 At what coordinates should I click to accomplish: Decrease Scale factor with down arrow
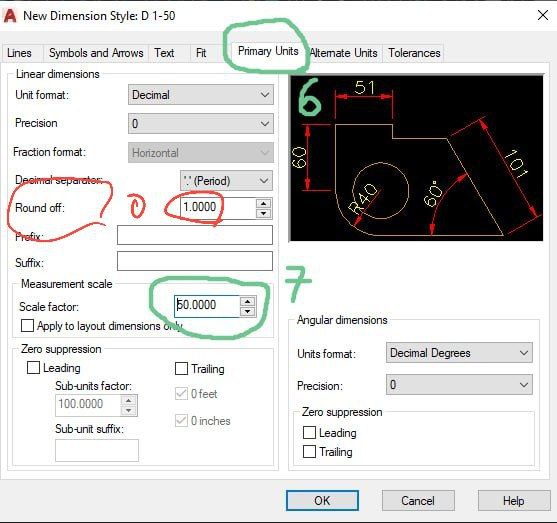[x=248, y=312]
